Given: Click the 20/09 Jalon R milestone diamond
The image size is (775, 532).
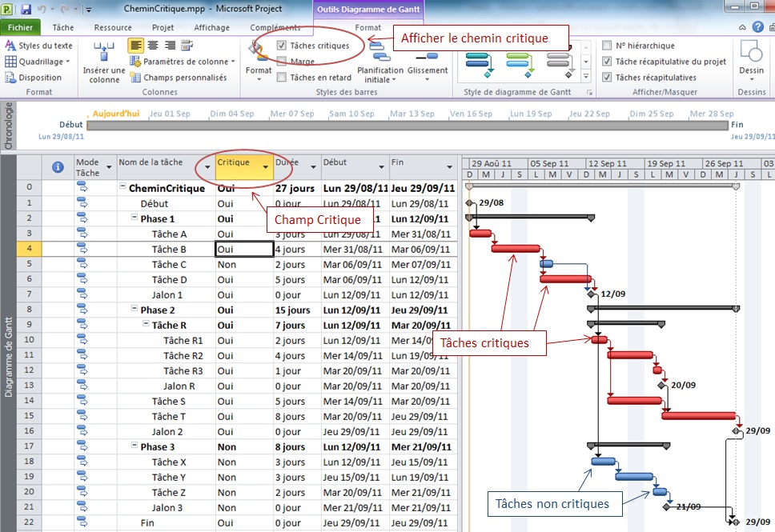Looking at the screenshot, I should point(662,386).
